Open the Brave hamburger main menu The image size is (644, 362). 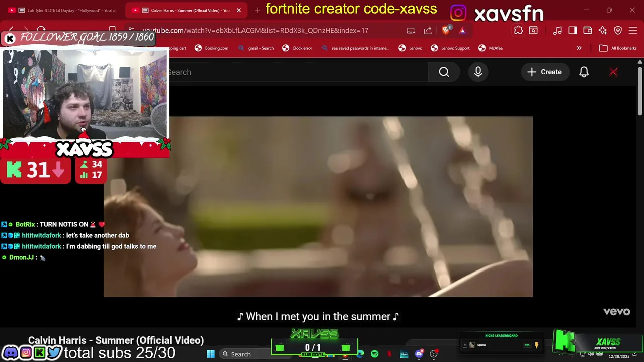(x=633, y=30)
